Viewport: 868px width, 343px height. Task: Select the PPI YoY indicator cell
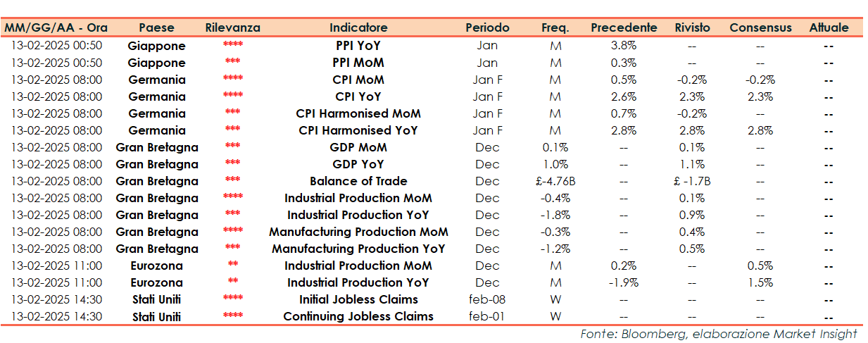[x=358, y=46]
